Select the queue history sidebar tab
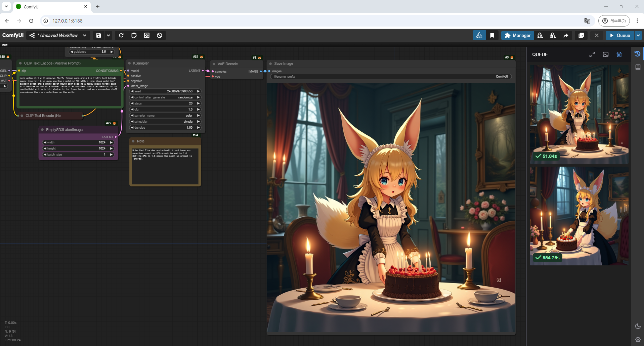The width and height of the screenshot is (644, 346). (638, 54)
